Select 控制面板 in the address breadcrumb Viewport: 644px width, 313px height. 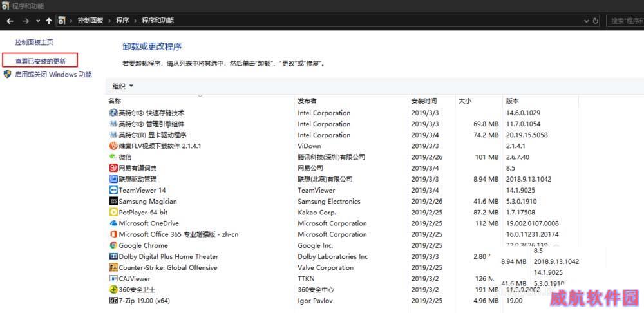pos(90,21)
